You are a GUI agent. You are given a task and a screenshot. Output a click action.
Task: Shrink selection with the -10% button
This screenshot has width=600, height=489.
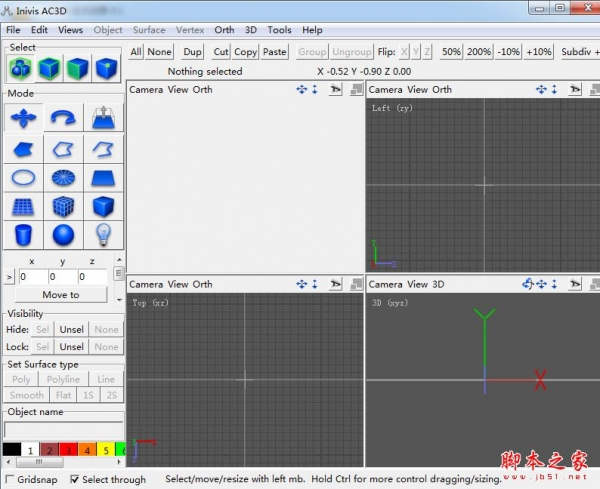tap(509, 52)
